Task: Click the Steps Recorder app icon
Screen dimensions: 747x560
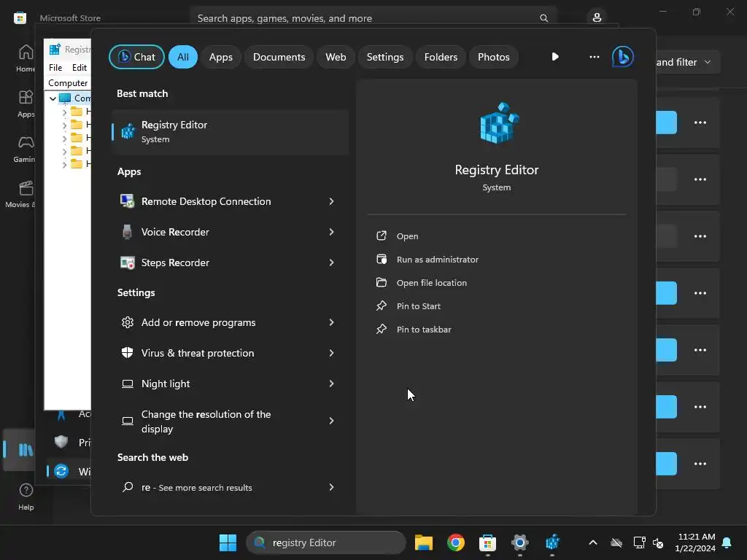Action: click(x=127, y=262)
